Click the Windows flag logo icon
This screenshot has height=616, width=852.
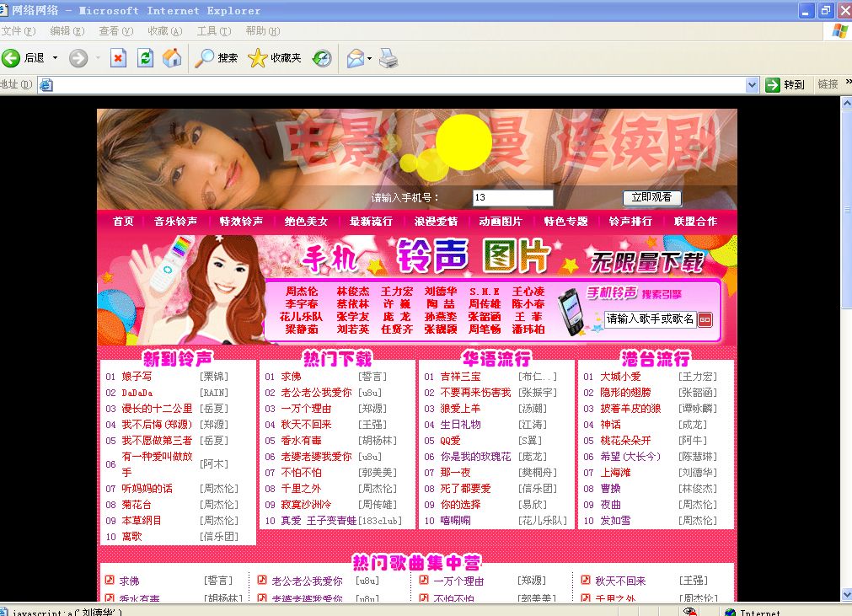click(x=840, y=31)
